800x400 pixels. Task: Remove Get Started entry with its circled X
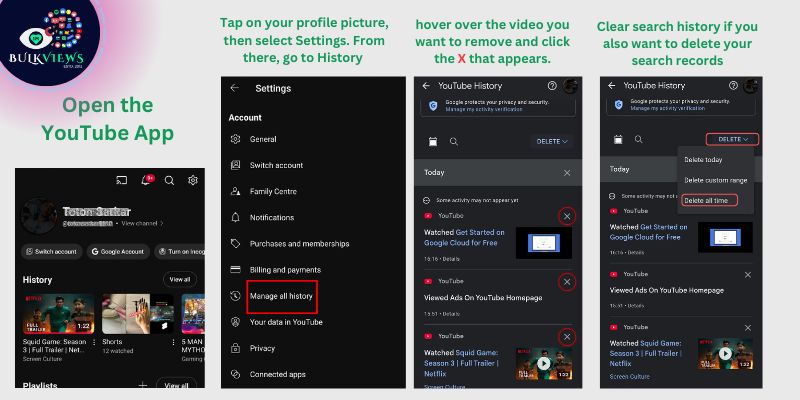point(567,217)
